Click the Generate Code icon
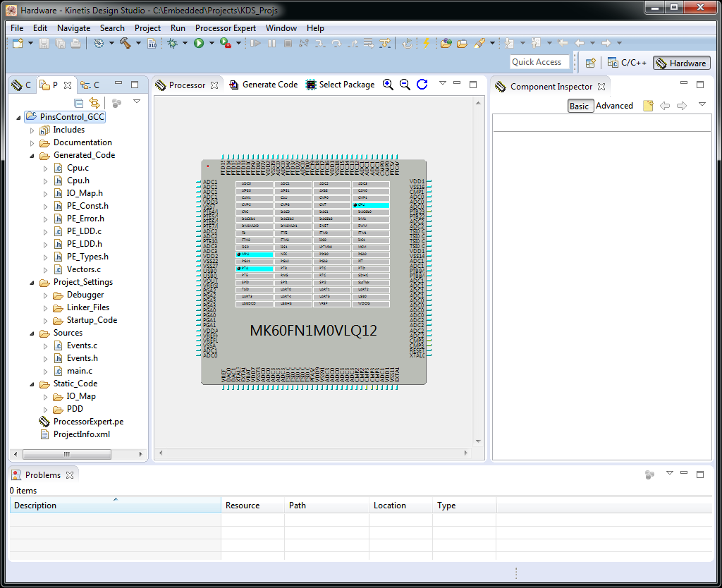The image size is (722, 588). (x=235, y=85)
